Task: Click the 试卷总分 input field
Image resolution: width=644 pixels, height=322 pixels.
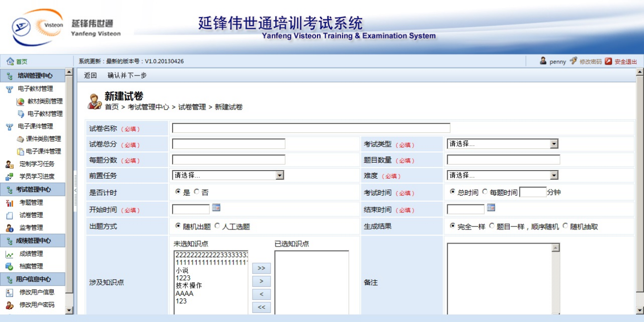Action: coord(228,144)
